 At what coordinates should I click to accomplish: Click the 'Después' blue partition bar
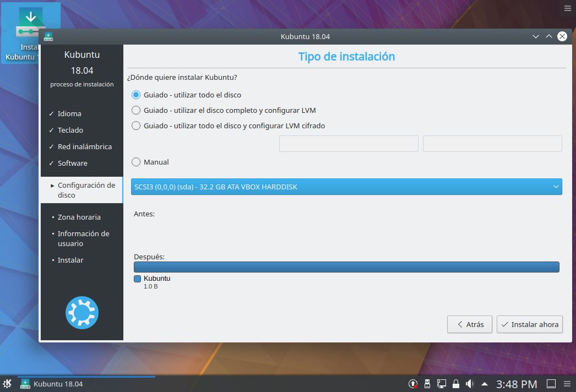click(x=346, y=267)
